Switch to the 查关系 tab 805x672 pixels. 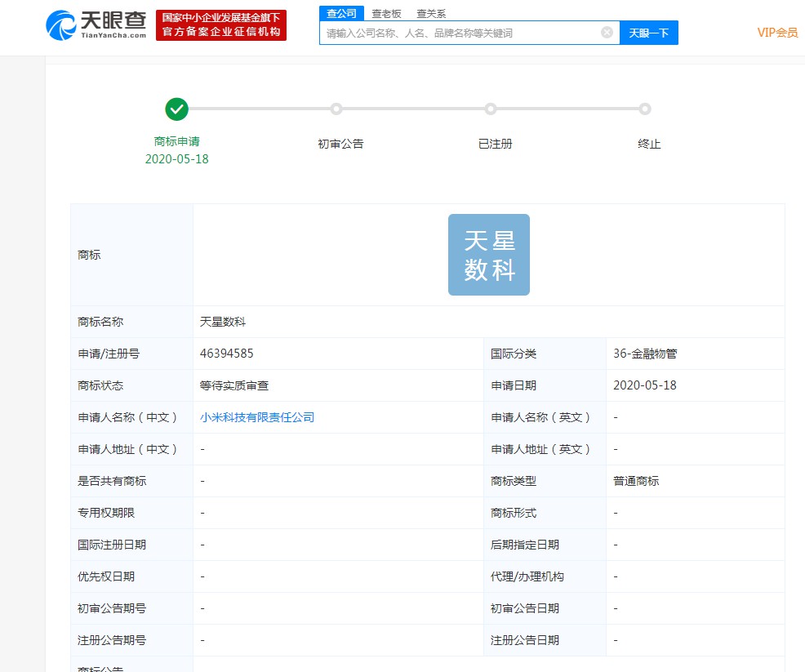pos(431,14)
